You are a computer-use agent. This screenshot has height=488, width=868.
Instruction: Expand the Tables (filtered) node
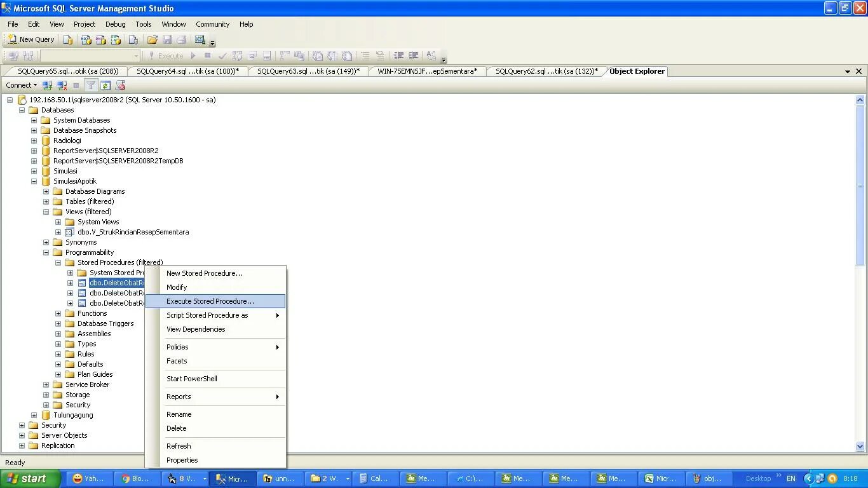[46, 201]
